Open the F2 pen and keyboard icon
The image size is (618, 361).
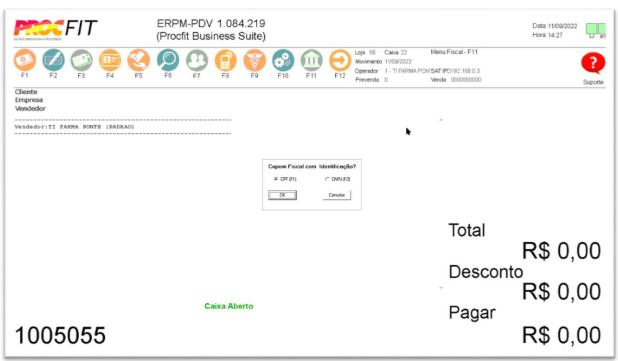tap(53, 60)
